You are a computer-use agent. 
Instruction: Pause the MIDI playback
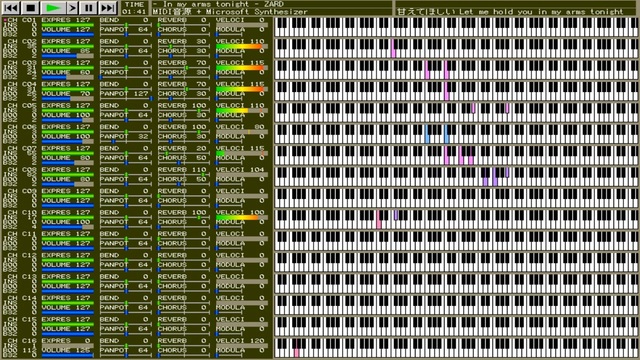[88, 8]
